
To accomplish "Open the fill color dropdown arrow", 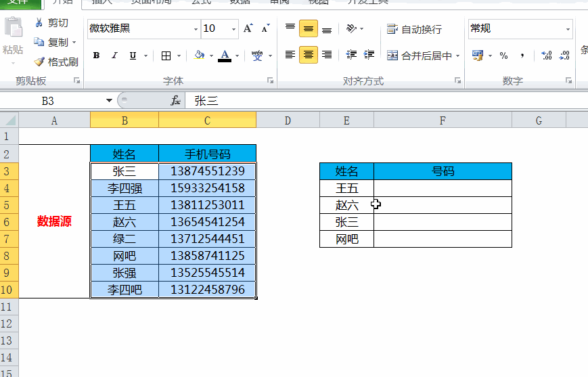I will click(x=211, y=56).
